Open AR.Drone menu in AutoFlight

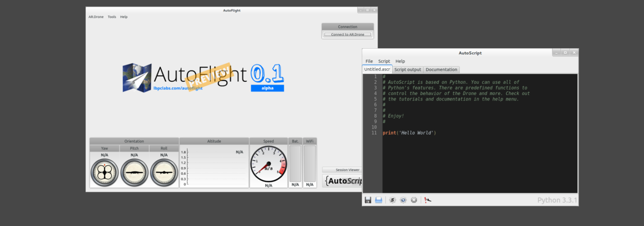pos(96,17)
